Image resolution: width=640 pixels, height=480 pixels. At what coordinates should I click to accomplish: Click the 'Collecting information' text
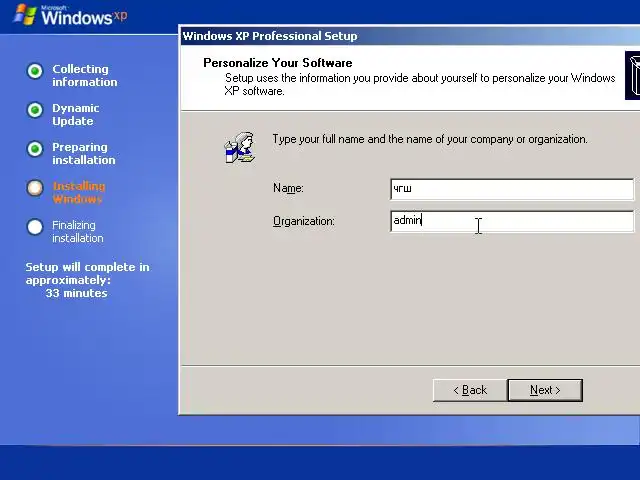[x=84, y=76]
